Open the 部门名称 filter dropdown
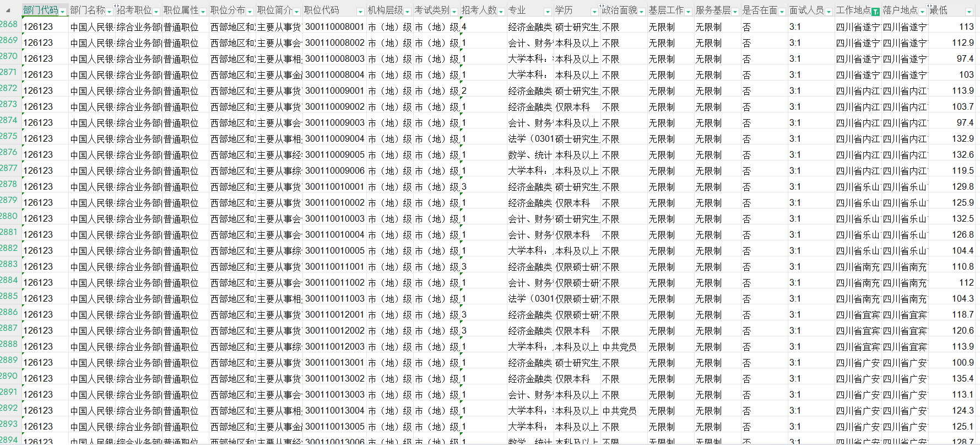The height and width of the screenshot is (445, 980). tap(110, 12)
